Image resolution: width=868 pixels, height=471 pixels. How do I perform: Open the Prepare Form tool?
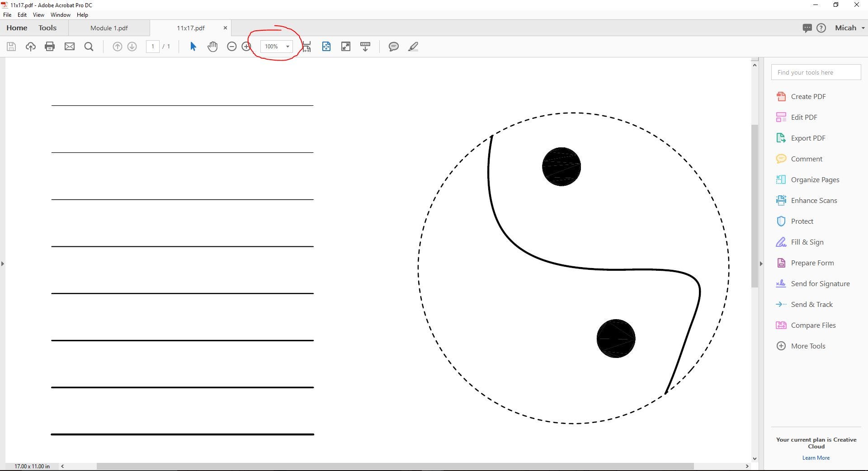[x=805, y=263]
